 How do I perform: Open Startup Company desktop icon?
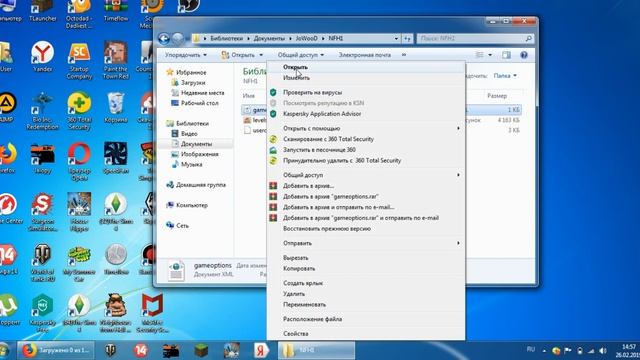[x=79, y=61]
